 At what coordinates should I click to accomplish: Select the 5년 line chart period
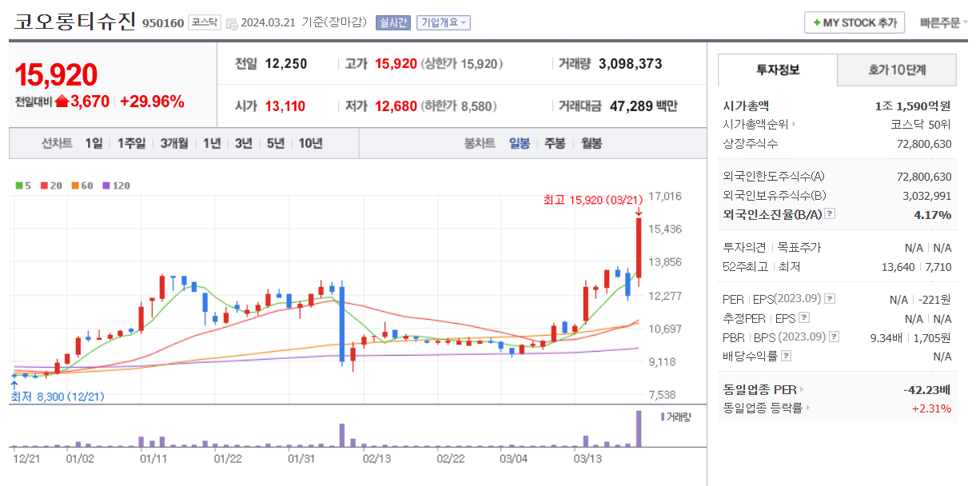pyautogui.click(x=276, y=143)
